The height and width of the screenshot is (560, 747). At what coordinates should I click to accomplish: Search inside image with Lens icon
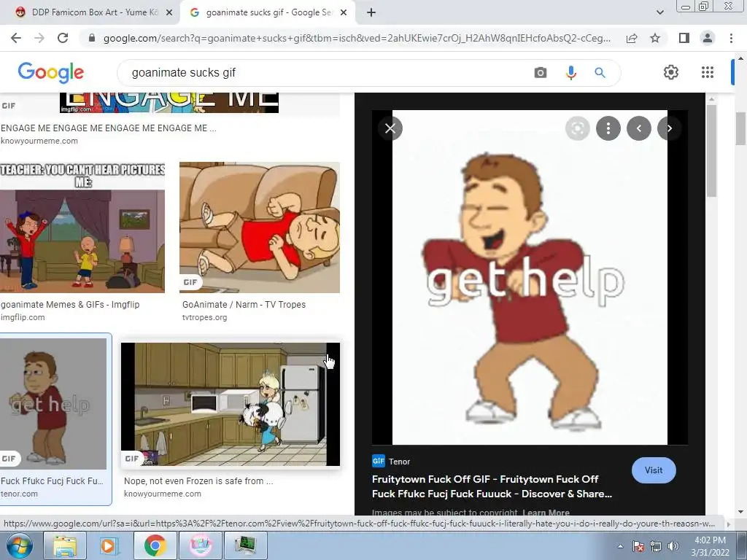(x=578, y=128)
